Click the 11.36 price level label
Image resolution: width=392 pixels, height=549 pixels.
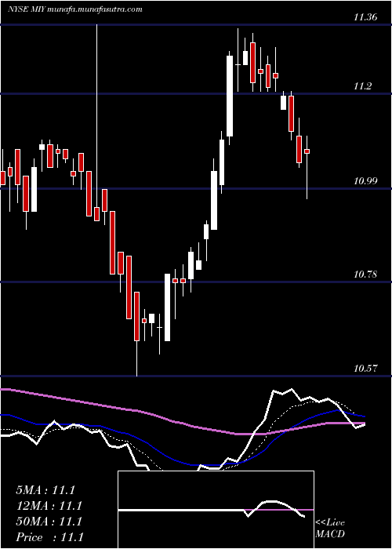(365, 17)
